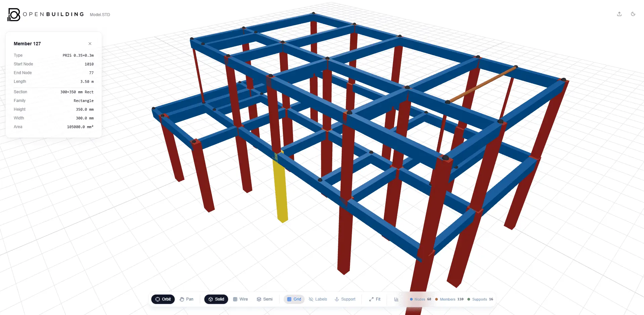Select Wire render mode

click(241, 299)
